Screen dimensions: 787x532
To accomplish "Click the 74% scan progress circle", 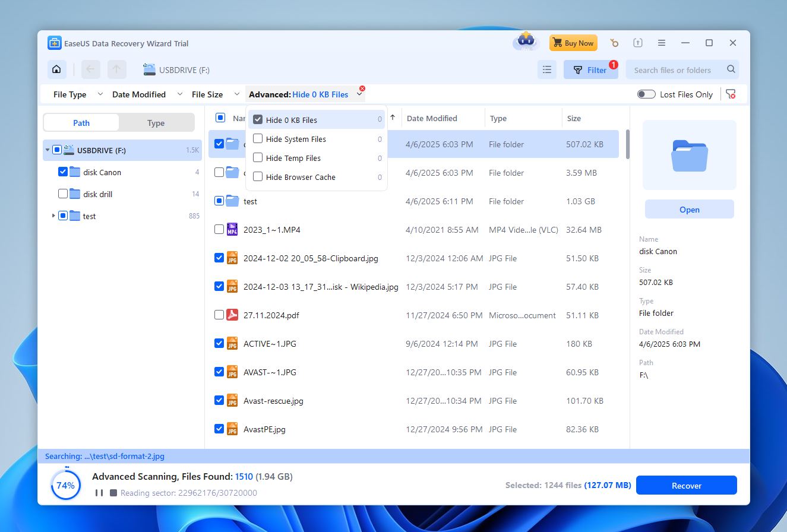I will [65, 485].
